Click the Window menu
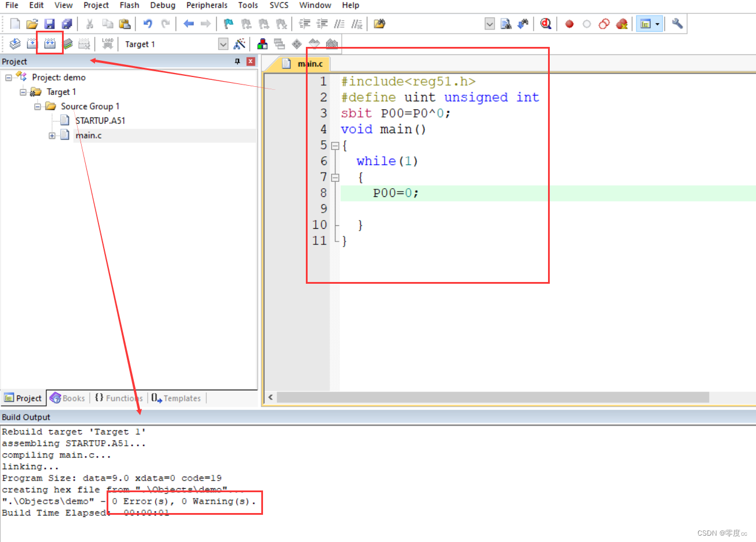Viewport: 756px width, 542px height. (315, 5)
